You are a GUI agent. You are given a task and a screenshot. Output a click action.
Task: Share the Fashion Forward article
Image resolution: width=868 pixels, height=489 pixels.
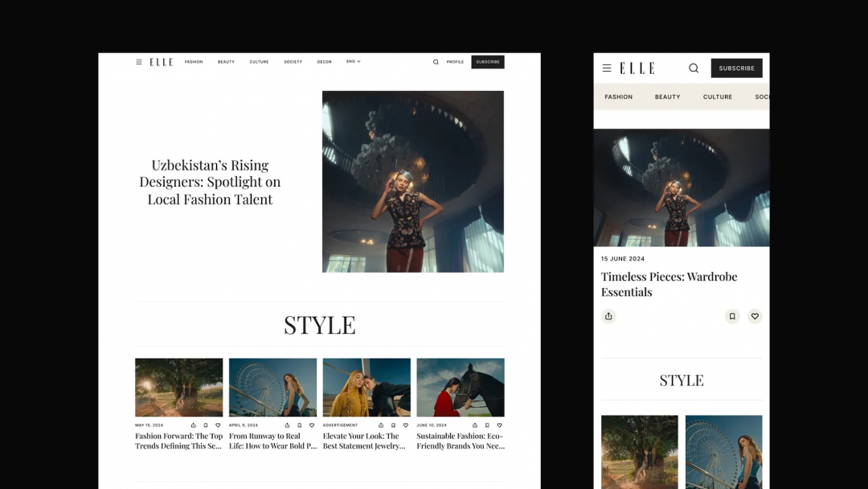point(192,425)
